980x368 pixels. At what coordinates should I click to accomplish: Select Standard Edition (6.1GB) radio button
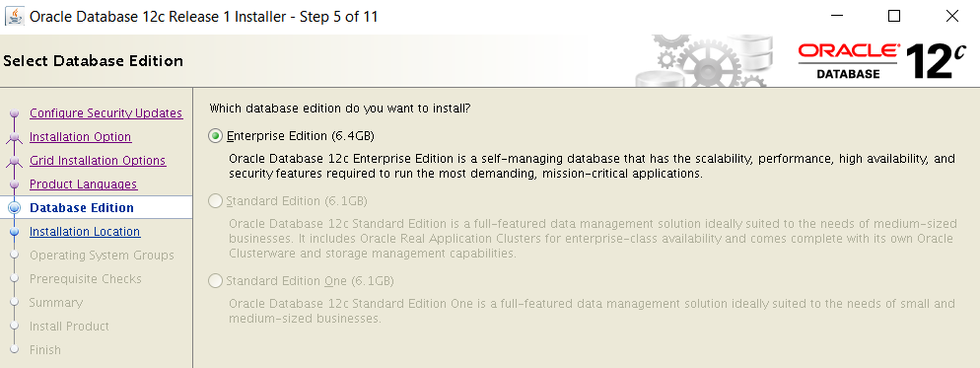click(215, 201)
